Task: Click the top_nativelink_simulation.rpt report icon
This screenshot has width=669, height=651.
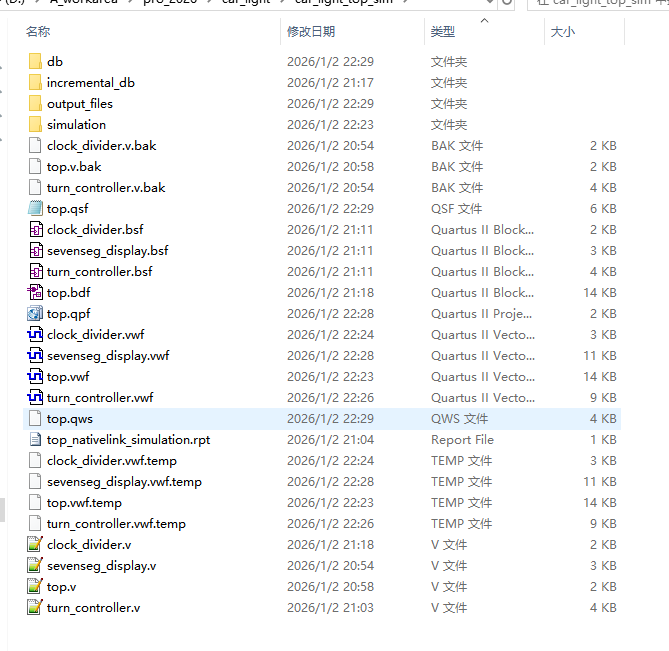Action: tap(35, 439)
